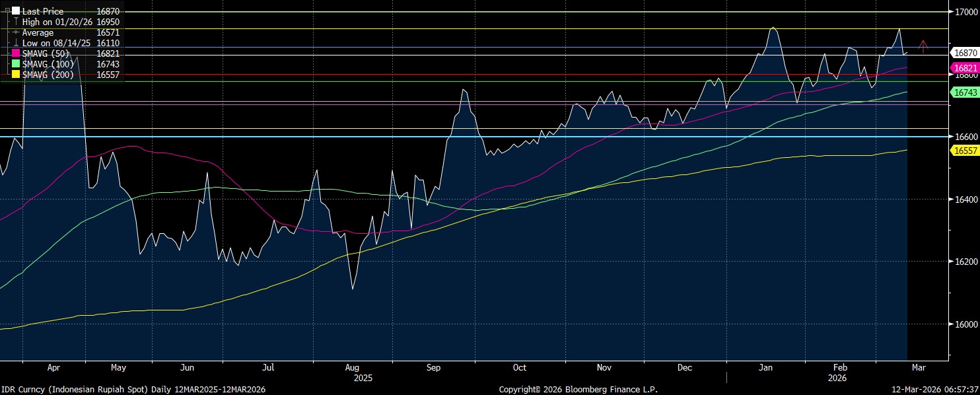Viewport: 980px width, 395px height.
Task: Click the Average marker icon in legend
Action: coord(16,32)
